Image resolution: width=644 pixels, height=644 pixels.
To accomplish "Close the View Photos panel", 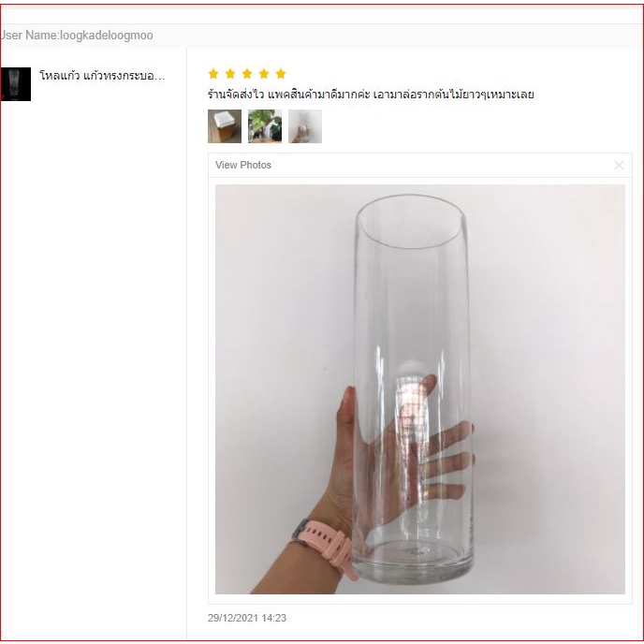I will (619, 165).
